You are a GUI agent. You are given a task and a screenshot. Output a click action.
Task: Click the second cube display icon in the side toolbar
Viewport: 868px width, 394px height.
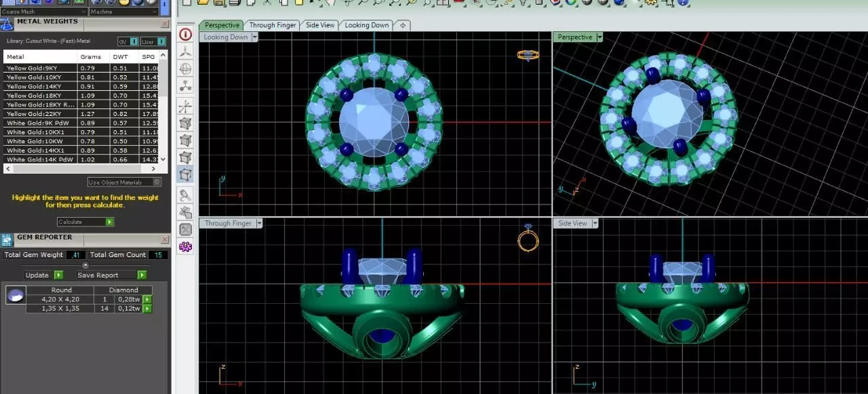pos(185,140)
